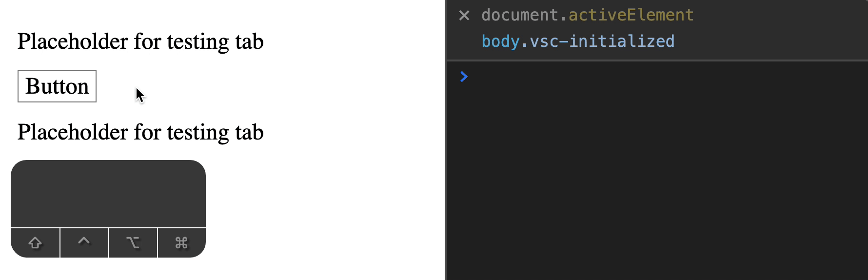The width and height of the screenshot is (868, 280).
Task: Click the first Placeholder for testing tab paragraph
Action: point(140,41)
